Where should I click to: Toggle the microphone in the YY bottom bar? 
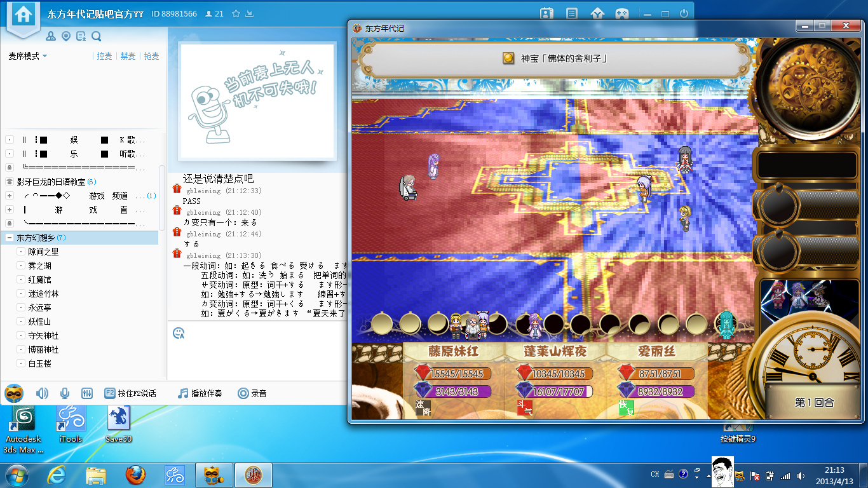(64, 393)
